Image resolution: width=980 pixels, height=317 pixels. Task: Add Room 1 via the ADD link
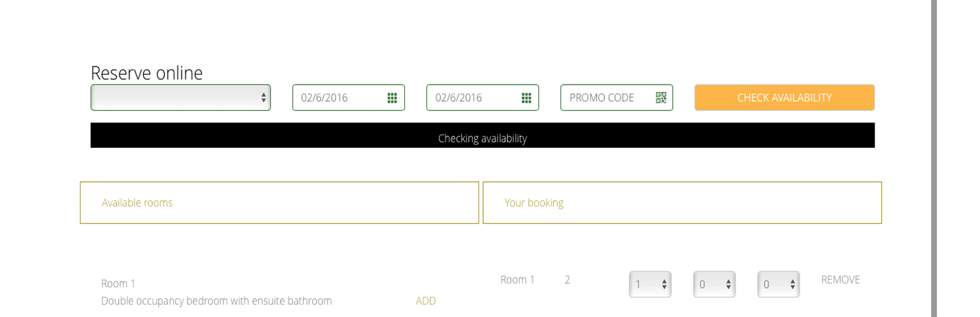coord(426,301)
